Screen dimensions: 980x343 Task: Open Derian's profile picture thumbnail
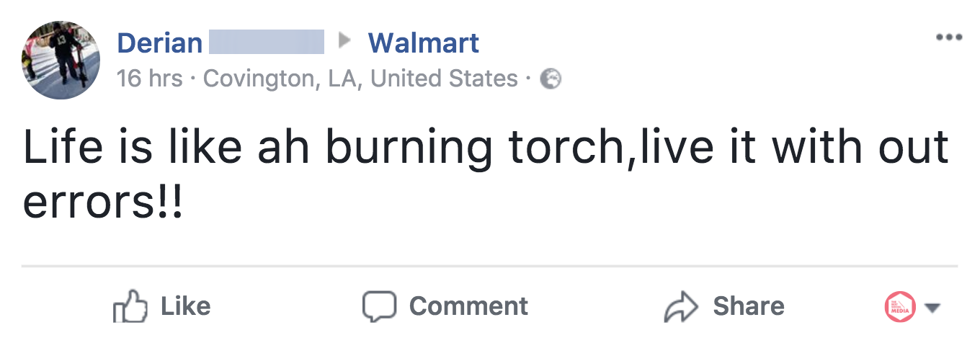61,61
